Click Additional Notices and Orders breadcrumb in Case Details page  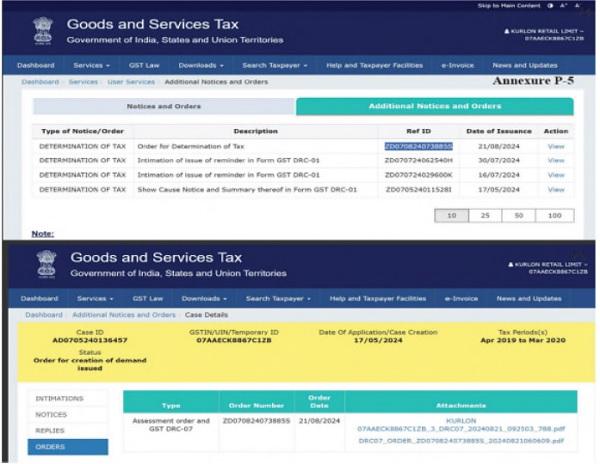pyautogui.click(x=124, y=315)
